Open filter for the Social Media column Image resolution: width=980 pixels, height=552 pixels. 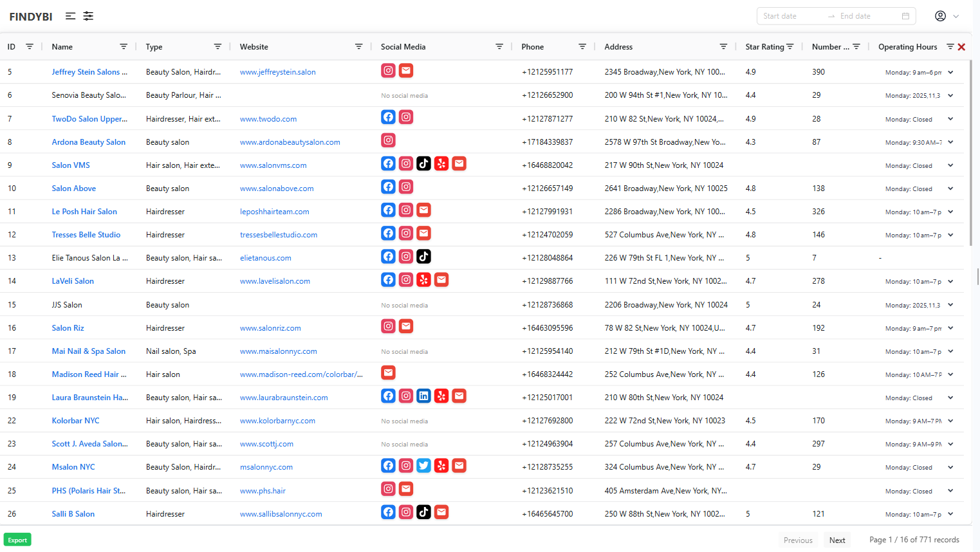(x=499, y=46)
